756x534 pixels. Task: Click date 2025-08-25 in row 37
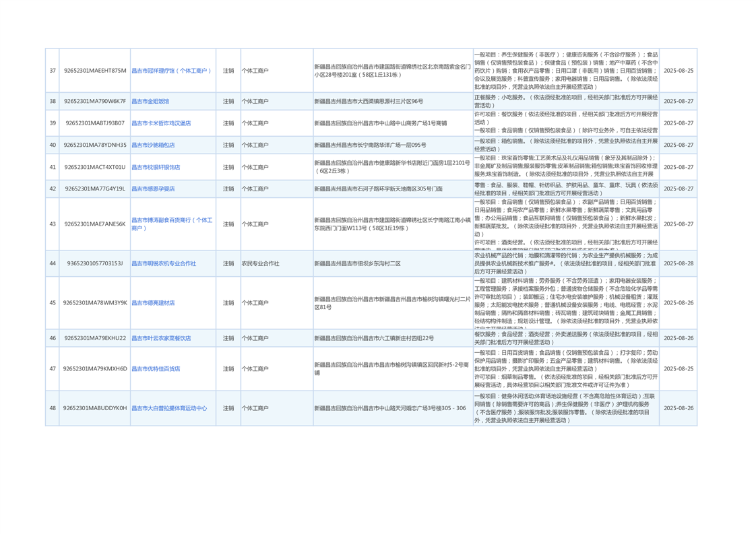679,71
